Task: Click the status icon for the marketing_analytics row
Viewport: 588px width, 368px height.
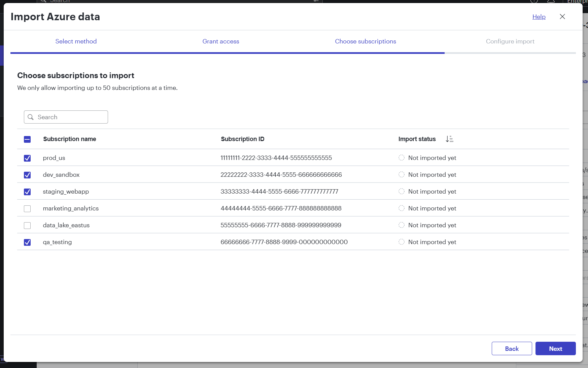Action: (x=401, y=208)
